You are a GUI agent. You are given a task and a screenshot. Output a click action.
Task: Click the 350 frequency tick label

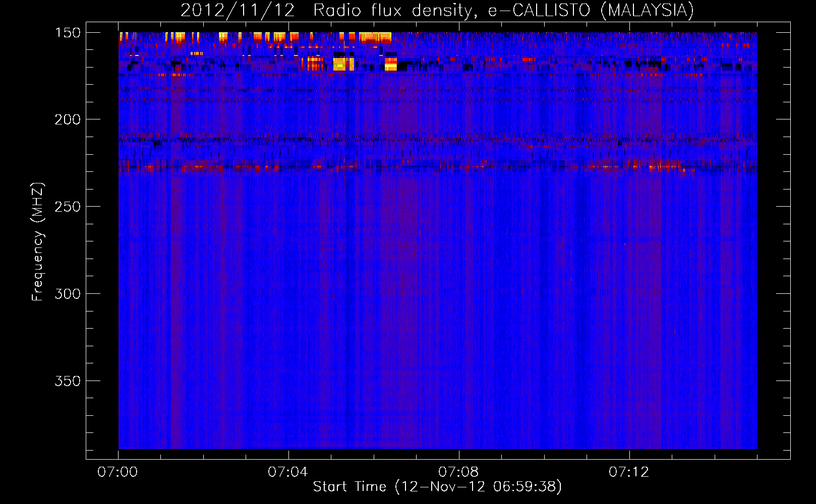pyautogui.click(x=68, y=381)
